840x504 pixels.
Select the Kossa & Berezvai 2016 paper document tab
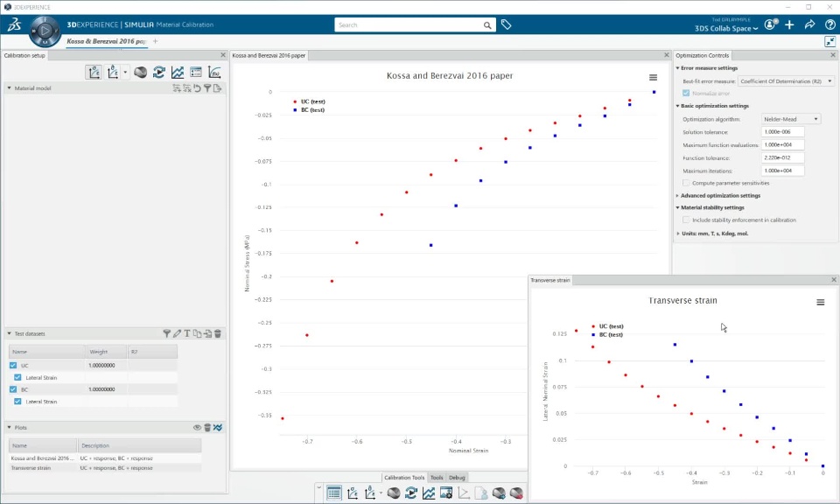(106, 41)
